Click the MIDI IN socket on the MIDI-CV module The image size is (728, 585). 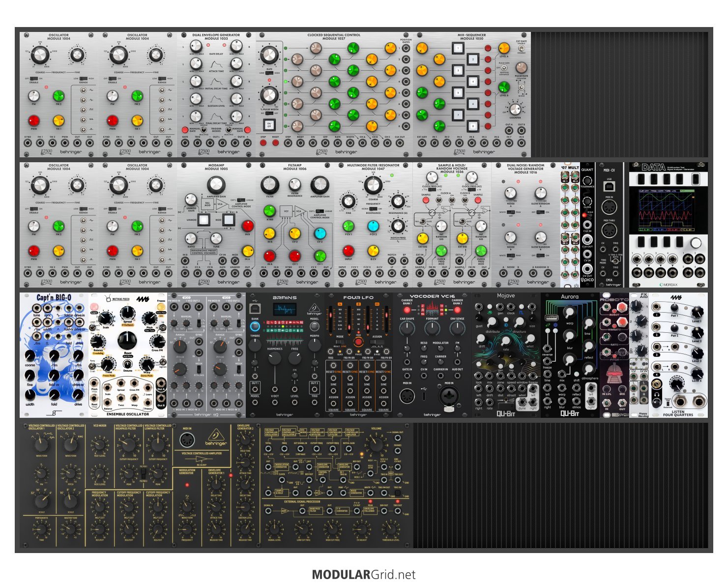tap(609, 207)
